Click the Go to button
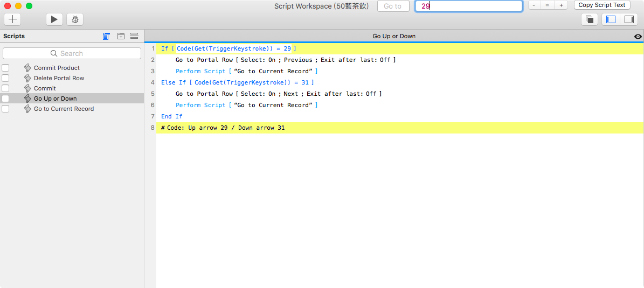 pyautogui.click(x=393, y=6)
